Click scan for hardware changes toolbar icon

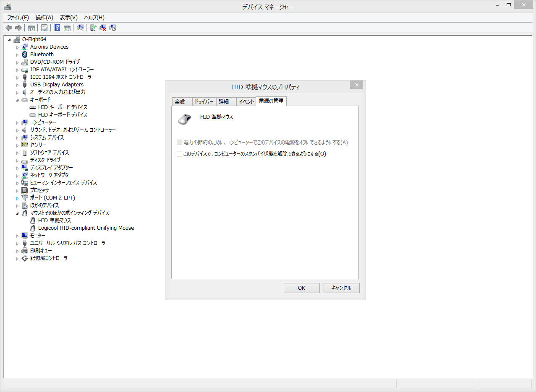80,28
